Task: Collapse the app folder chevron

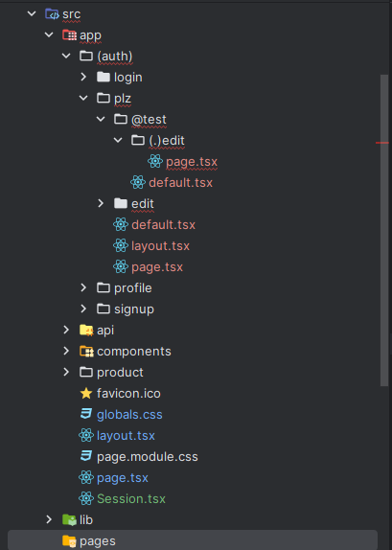Action: point(49,35)
